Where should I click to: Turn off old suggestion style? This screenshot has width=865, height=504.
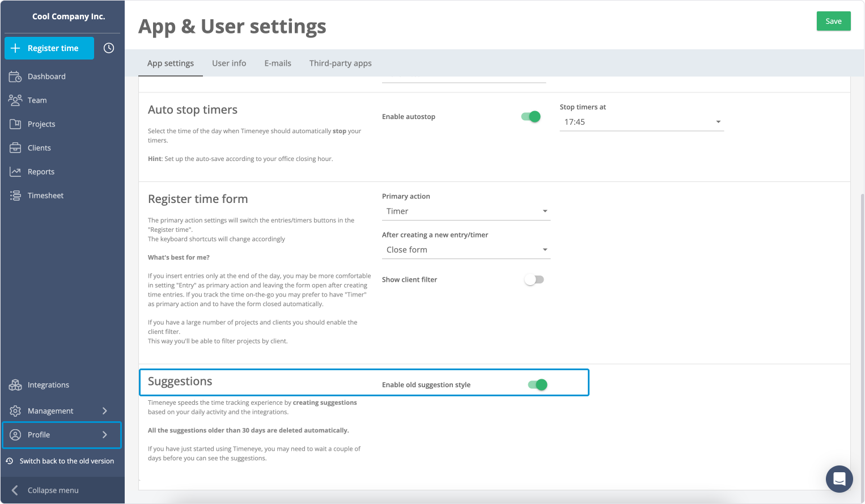click(x=537, y=384)
